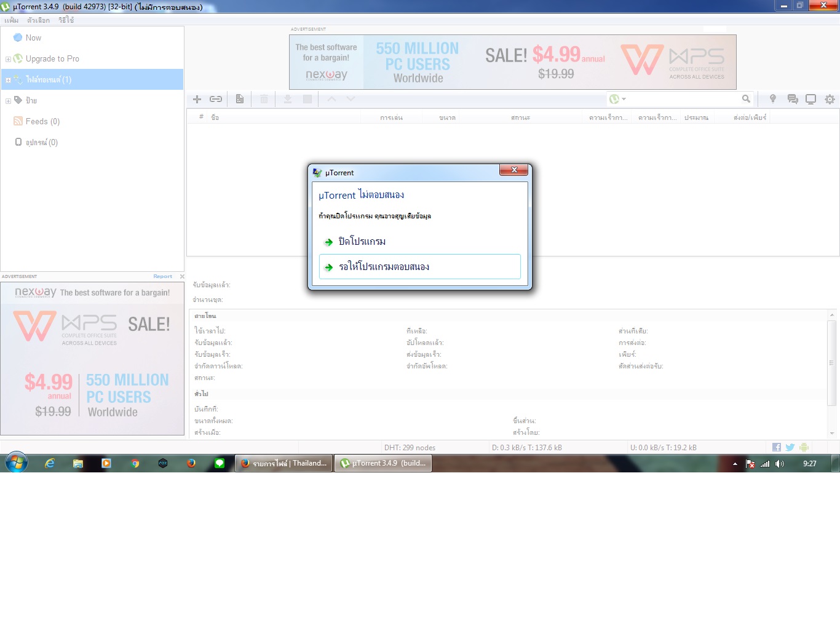
Task: Sort by the สถานะ column header
Action: point(520,117)
